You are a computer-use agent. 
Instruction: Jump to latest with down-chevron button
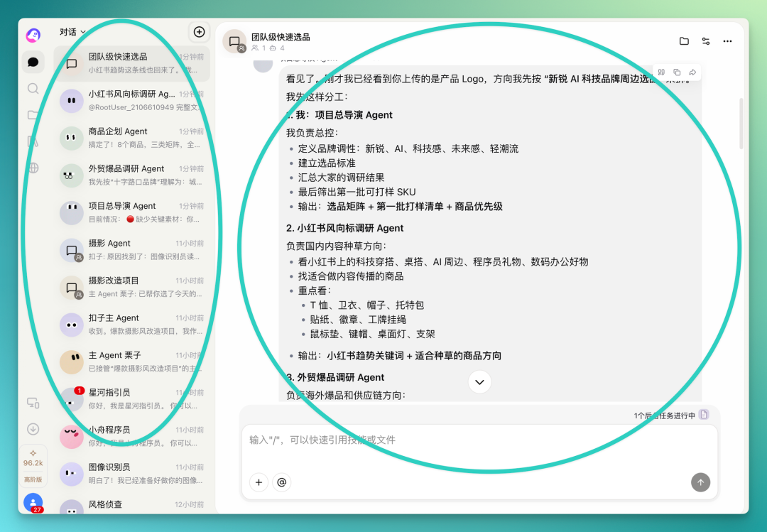point(479,381)
